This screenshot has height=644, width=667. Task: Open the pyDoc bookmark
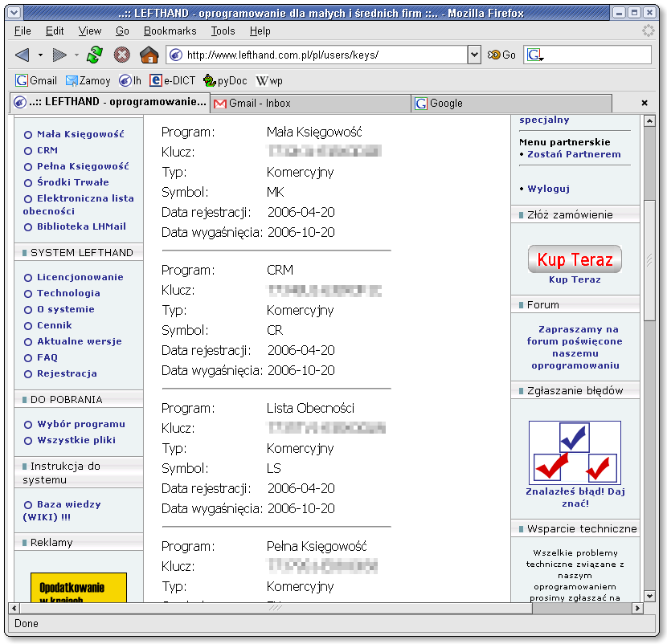tap(225, 81)
